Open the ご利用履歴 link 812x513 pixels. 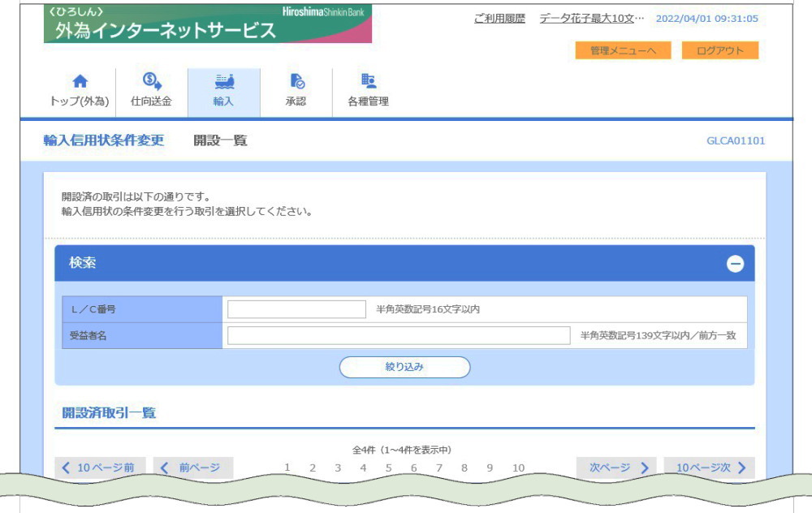tap(499, 18)
